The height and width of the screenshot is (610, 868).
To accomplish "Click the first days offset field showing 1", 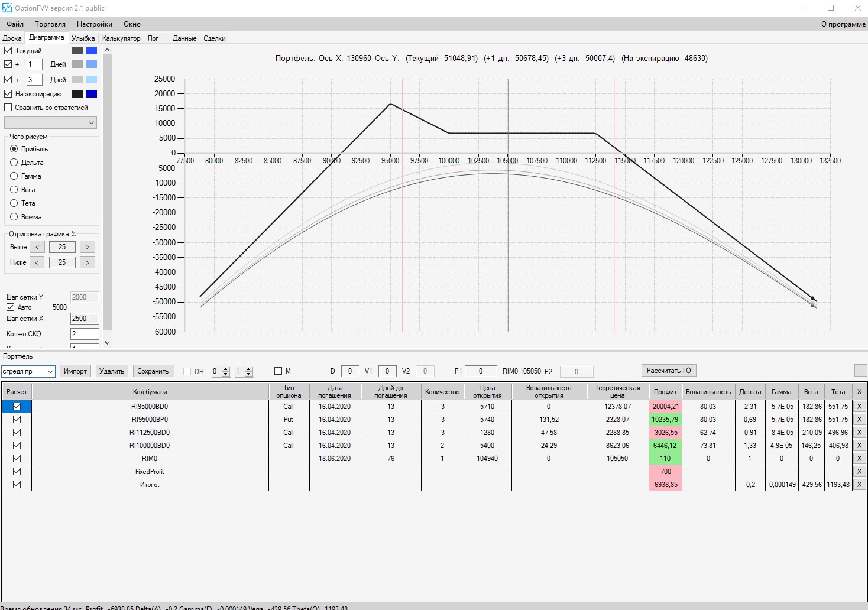I will 34,64.
